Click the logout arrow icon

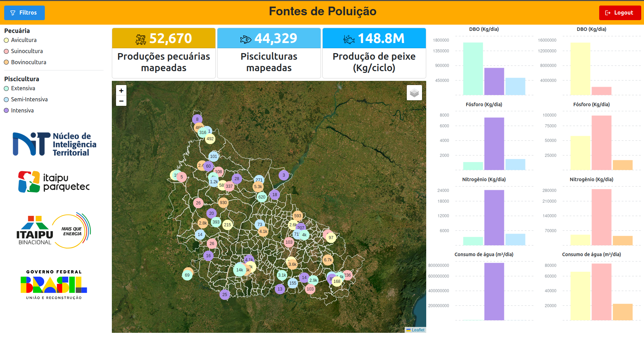[608, 12]
